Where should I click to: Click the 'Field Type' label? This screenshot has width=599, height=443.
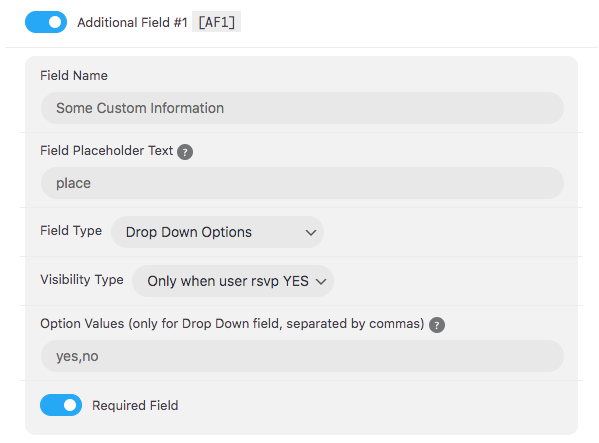click(71, 231)
